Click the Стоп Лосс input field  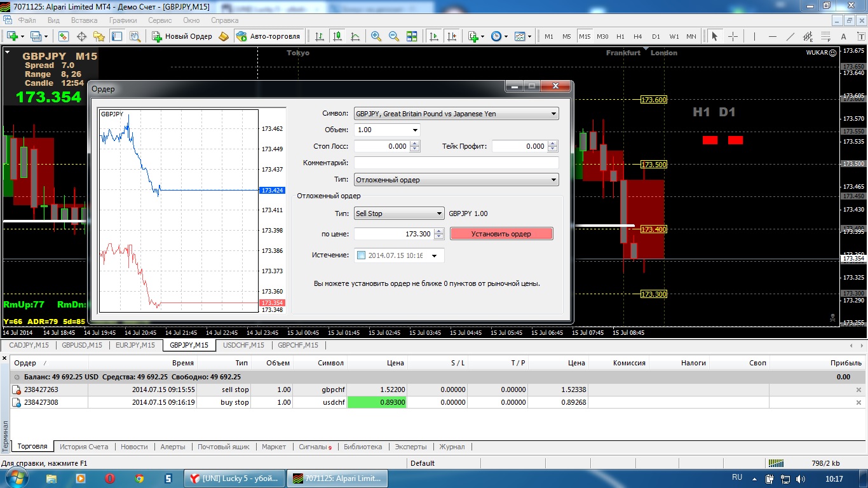click(382, 146)
